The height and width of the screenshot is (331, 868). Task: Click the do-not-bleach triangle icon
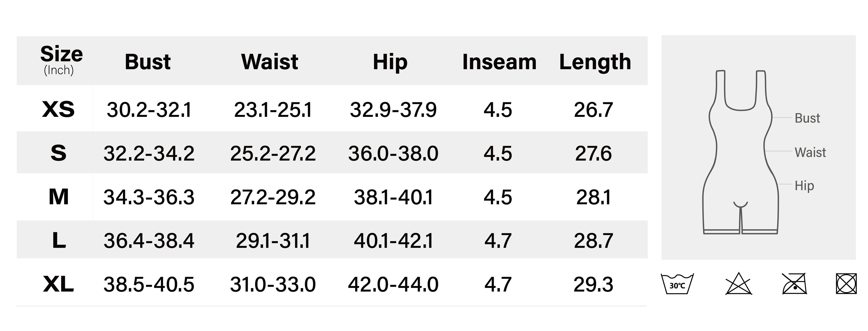coord(738,284)
